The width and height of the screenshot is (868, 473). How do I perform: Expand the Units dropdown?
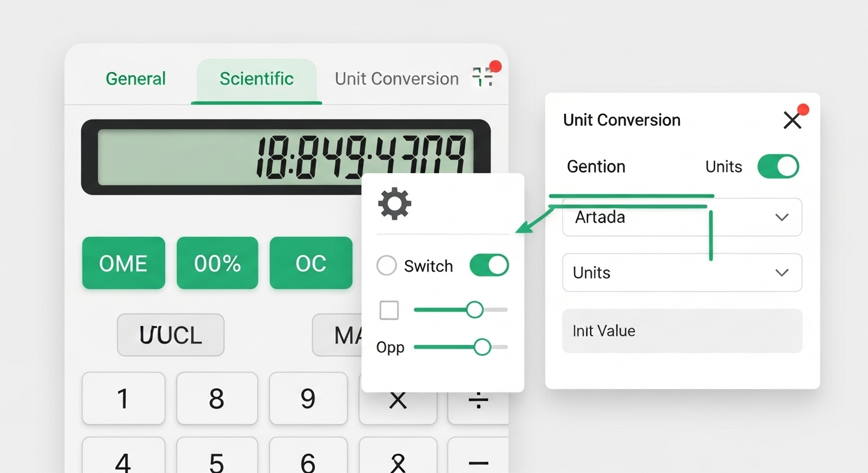[682, 272]
